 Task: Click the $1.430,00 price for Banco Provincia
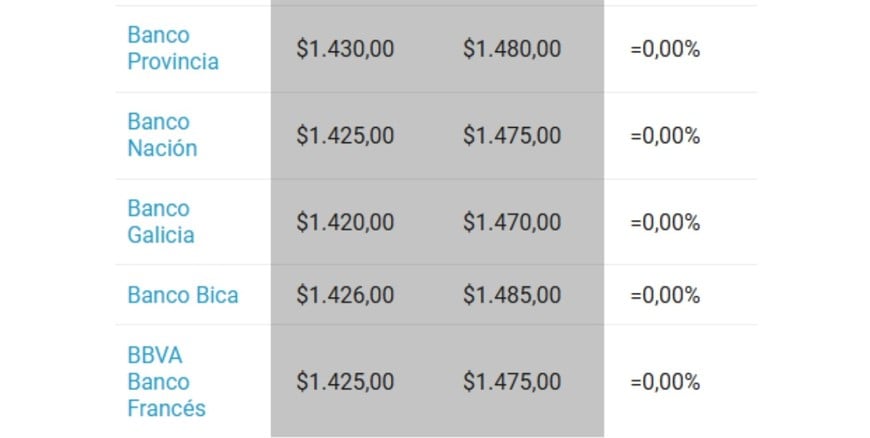345,48
